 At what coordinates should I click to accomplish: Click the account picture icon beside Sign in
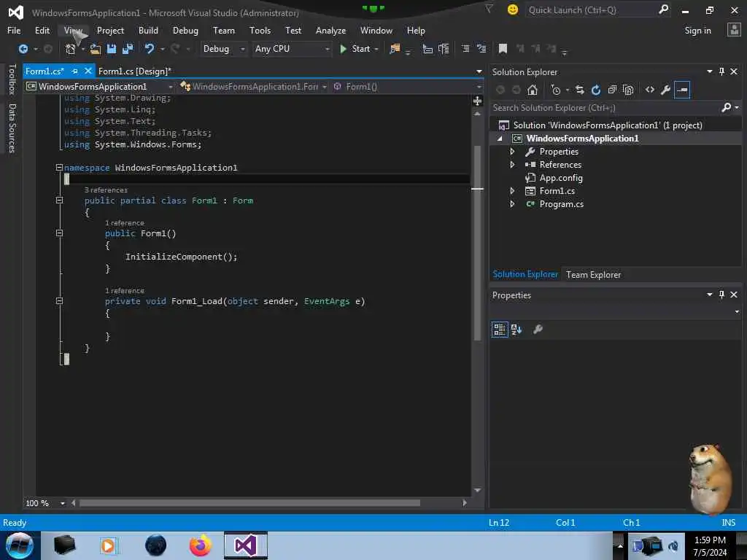[x=734, y=30]
